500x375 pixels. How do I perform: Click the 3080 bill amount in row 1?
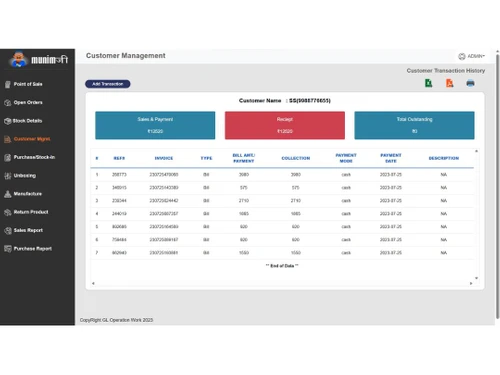244,175
